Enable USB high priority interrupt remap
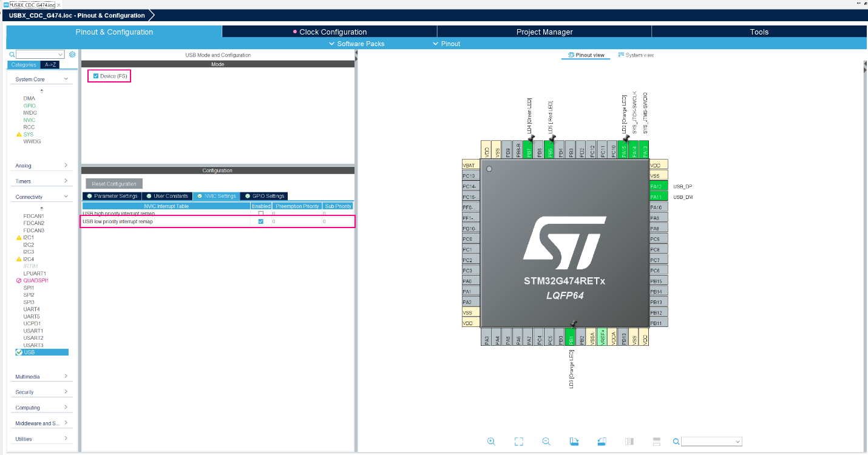Viewport: 868px width, 455px height. click(x=261, y=213)
